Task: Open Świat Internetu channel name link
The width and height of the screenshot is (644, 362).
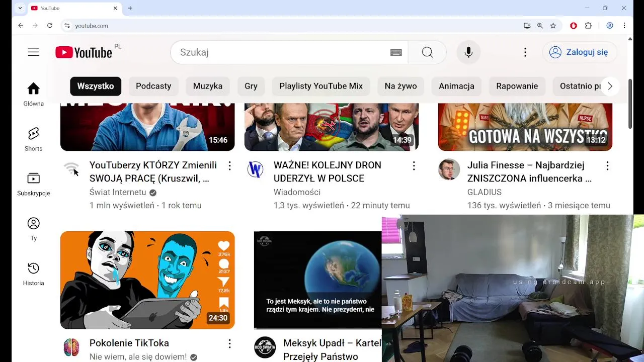Action: click(x=118, y=192)
